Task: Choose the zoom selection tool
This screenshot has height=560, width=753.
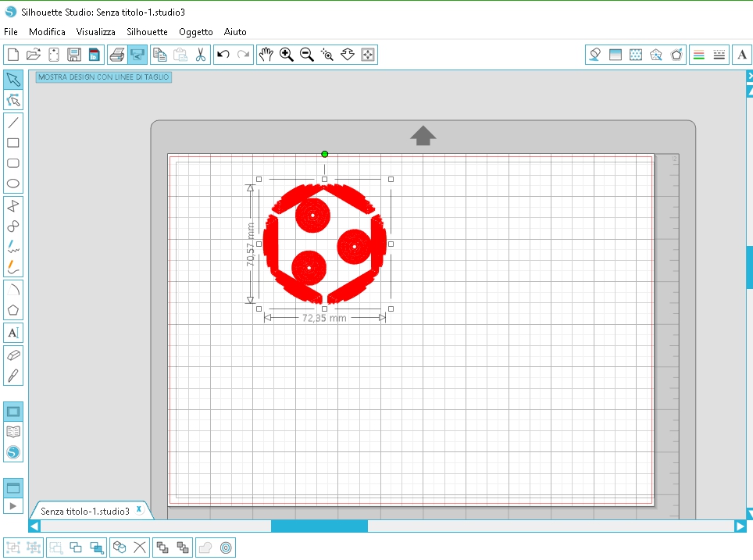Action: tap(327, 55)
